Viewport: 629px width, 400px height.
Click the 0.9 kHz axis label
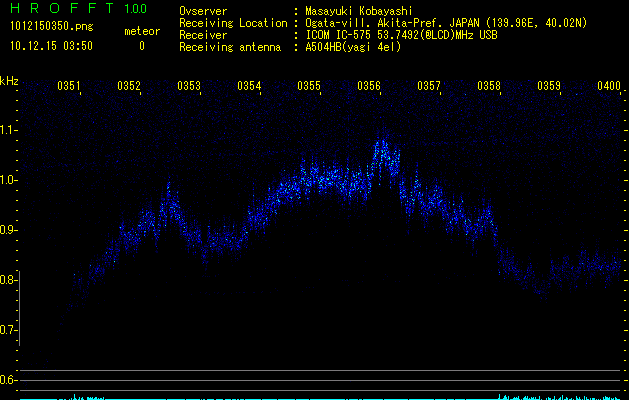(x=8, y=230)
